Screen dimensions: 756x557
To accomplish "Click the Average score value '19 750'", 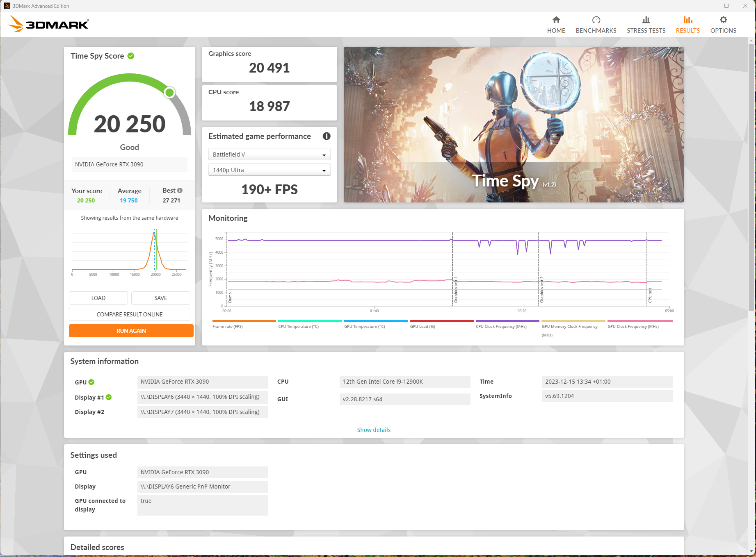I will pos(129,200).
